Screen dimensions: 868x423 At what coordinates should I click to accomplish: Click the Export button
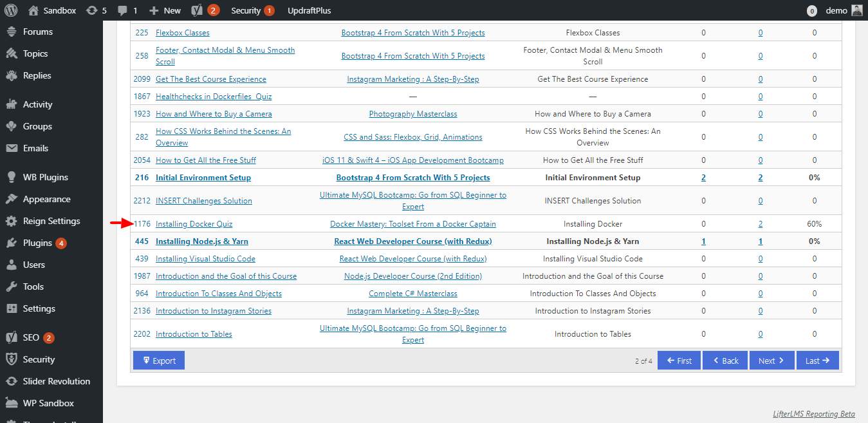[x=159, y=361]
